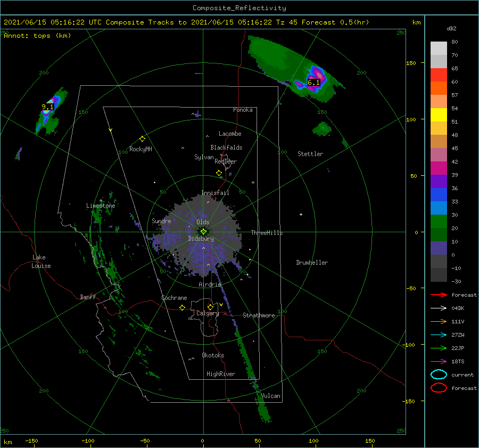Click the 6.1 storm top annotation

(x=313, y=82)
